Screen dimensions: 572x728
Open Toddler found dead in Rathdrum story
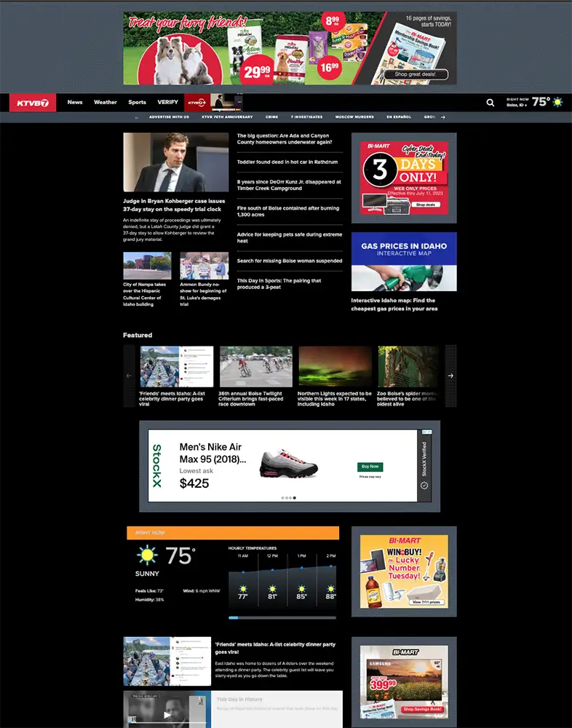[x=287, y=162]
